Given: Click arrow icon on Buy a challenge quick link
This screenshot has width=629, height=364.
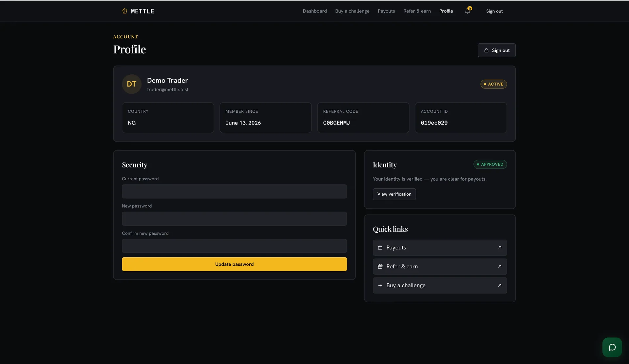Looking at the screenshot, I should [x=500, y=285].
